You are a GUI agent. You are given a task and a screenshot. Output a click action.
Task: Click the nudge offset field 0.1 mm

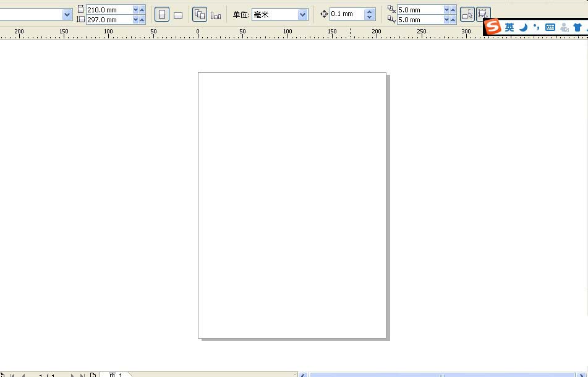coord(346,14)
